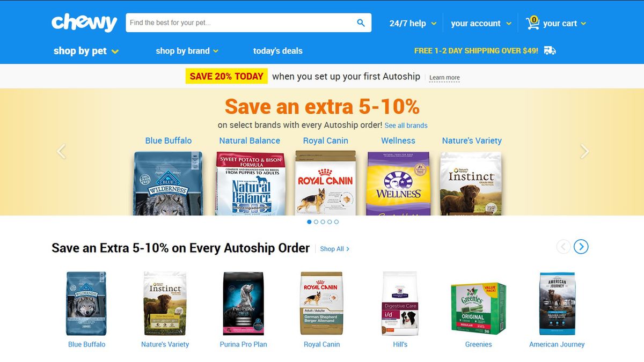Image resolution: width=644 pixels, height=362 pixels.
Task: Select the third banner pagination dot
Action: (x=323, y=221)
